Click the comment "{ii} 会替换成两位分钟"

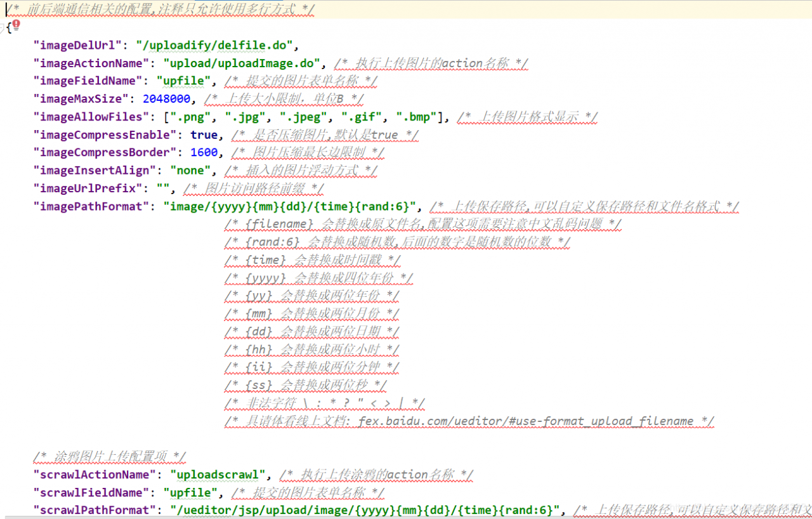point(312,367)
